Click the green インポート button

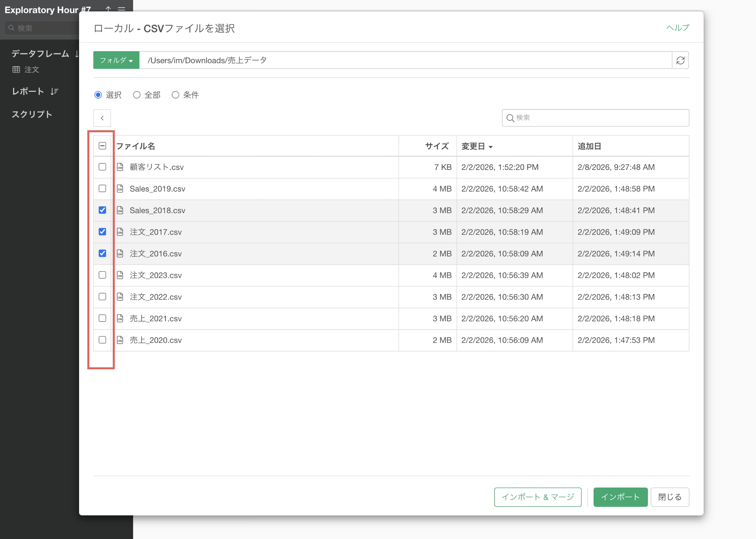point(620,497)
